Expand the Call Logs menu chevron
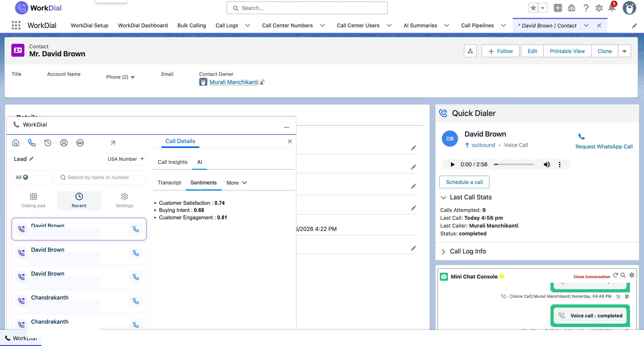This screenshot has height=346, width=644. click(x=248, y=25)
